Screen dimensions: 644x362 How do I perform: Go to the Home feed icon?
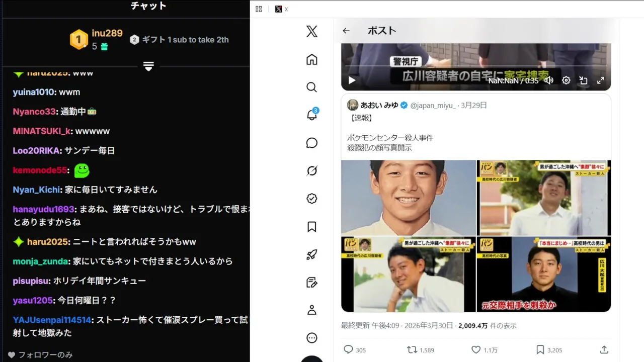pyautogui.click(x=312, y=60)
